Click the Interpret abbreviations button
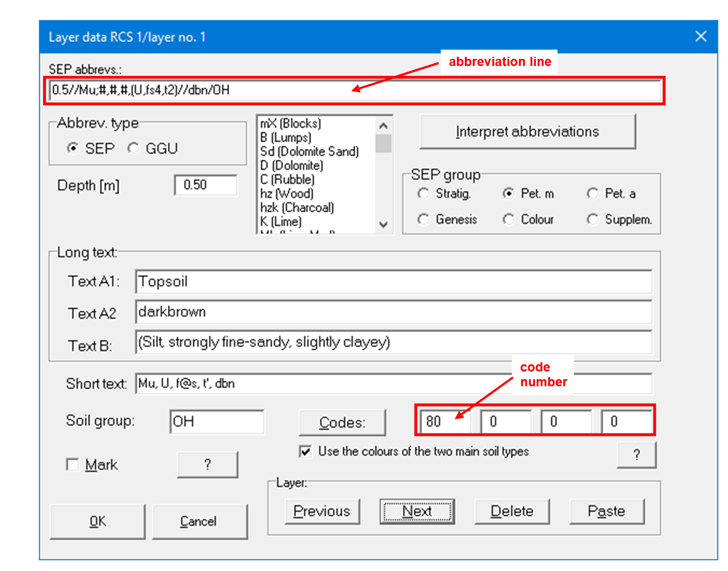Viewport: 728px width, 571px height. 527,131
